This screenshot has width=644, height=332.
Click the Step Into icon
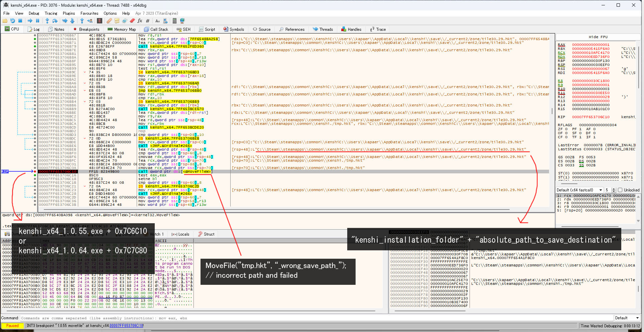tap(47, 21)
